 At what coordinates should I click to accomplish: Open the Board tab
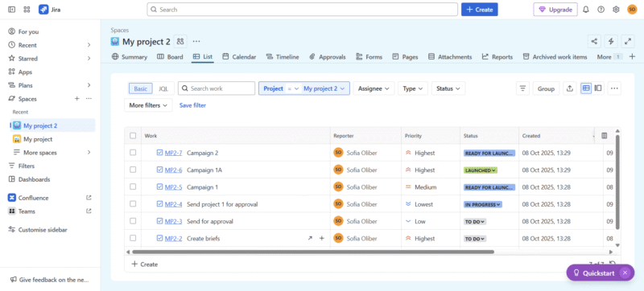pyautogui.click(x=170, y=57)
